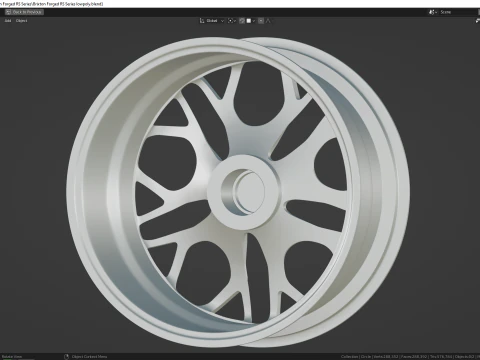Viewport: 480px width, 360px height.
Task: Open the snap element dropdown
Action: click(x=251, y=21)
